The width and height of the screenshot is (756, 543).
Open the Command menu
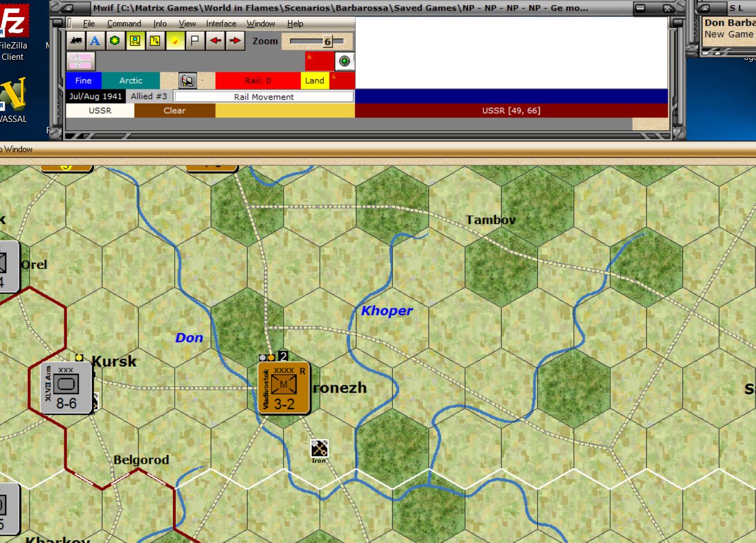point(124,23)
